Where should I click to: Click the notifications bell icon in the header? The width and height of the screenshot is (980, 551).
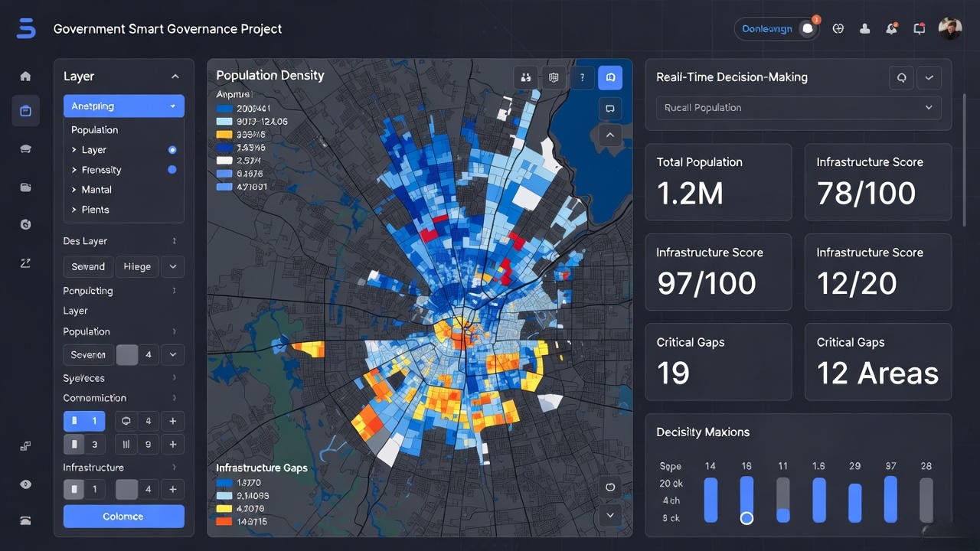click(x=891, y=28)
